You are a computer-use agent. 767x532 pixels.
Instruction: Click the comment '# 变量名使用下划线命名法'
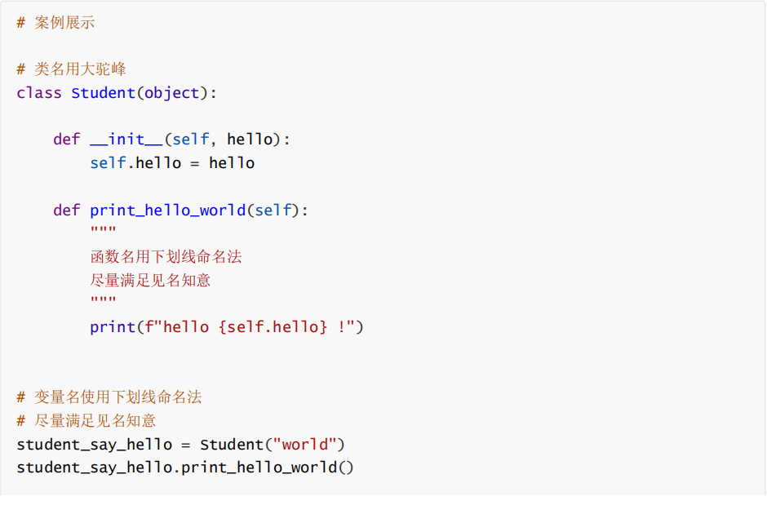tap(109, 397)
